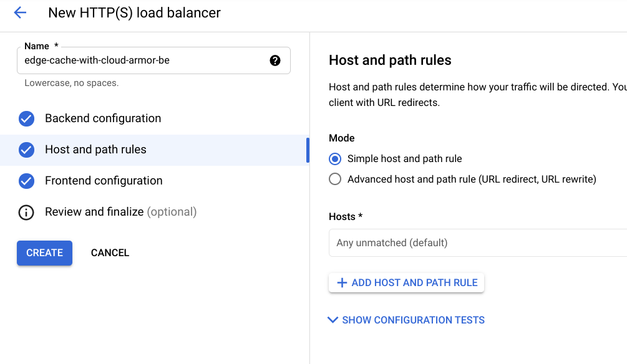Click the Hosts field showing Any unmatched
The image size is (627, 364).
click(x=477, y=243)
